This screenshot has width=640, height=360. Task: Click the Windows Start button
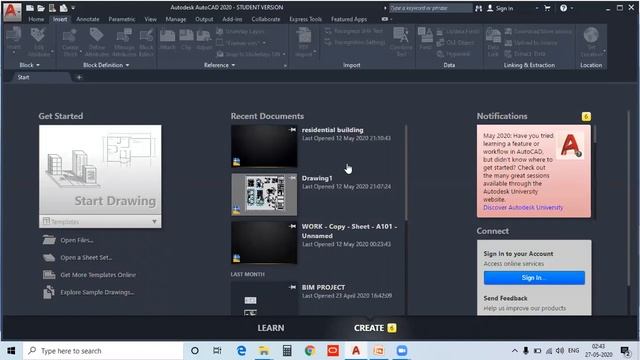click(x=11, y=351)
